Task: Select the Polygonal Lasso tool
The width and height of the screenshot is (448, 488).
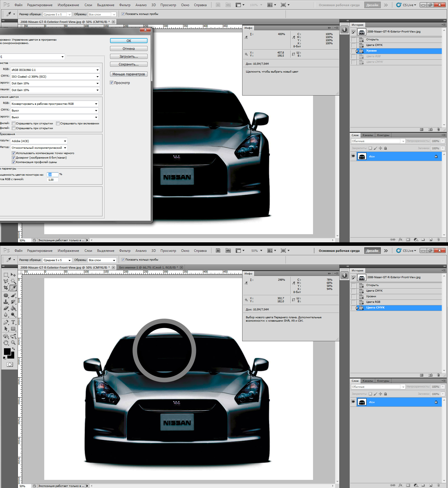Action: coord(6,281)
